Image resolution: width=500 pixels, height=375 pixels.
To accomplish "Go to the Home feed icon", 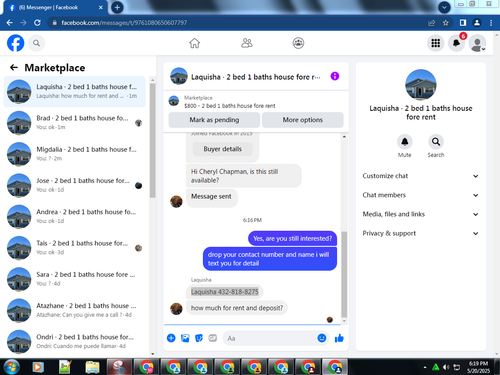I will pyautogui.click(x=195, y=43).
